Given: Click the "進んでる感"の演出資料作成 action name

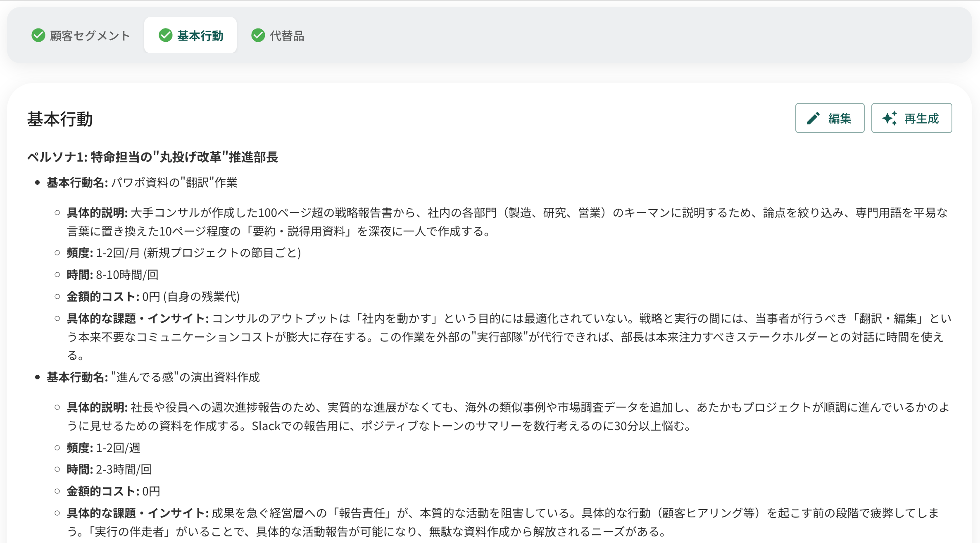Looking at the screenshot, I should click(x=185, y=377).
